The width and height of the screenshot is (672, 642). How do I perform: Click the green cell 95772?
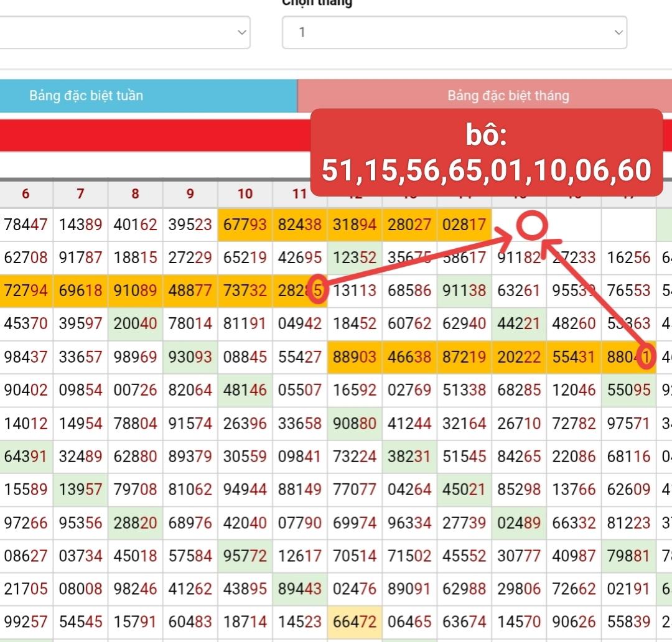tap(245, 555)
